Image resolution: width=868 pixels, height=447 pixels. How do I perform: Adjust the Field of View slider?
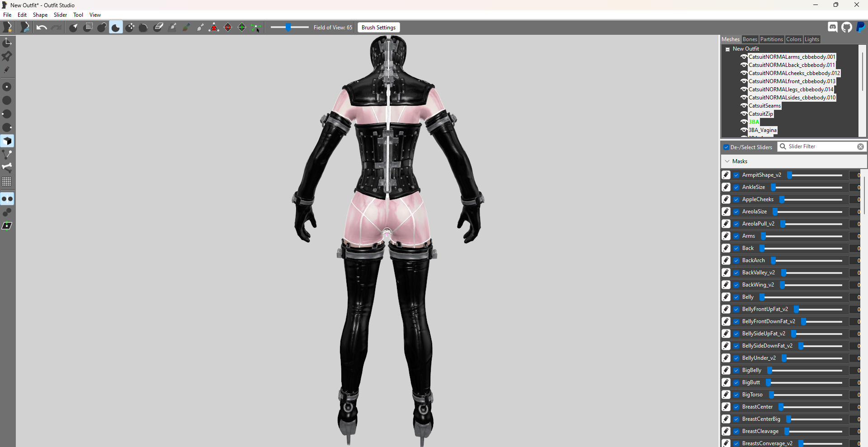pyautogui.click(x=288, y=28)
